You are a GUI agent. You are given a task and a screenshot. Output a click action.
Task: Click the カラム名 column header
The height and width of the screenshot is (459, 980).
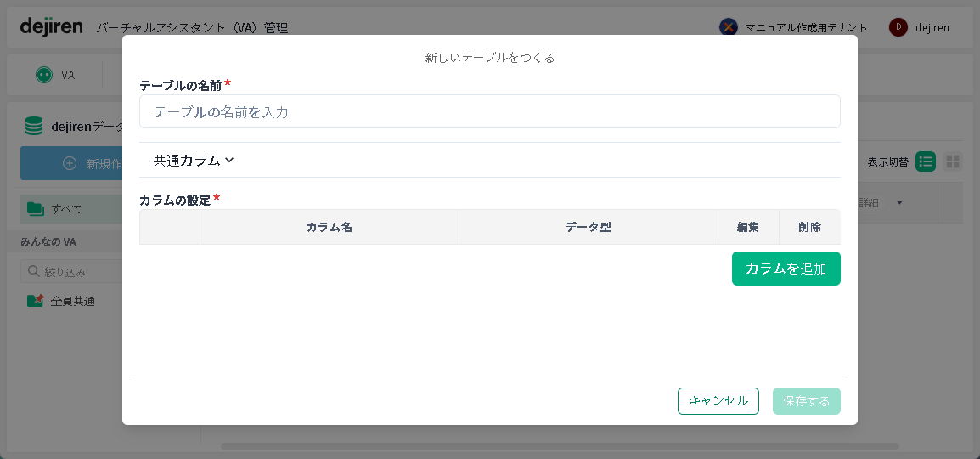[329, 227]
